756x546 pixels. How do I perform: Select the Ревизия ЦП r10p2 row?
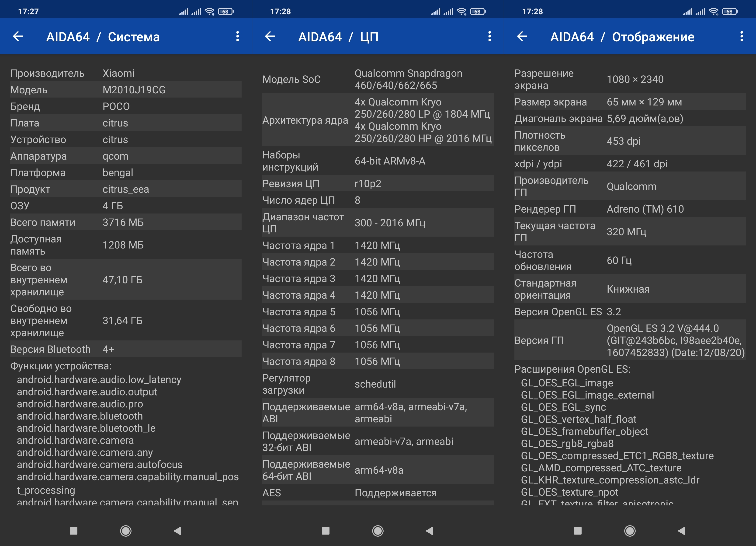(x=378, y=183)
